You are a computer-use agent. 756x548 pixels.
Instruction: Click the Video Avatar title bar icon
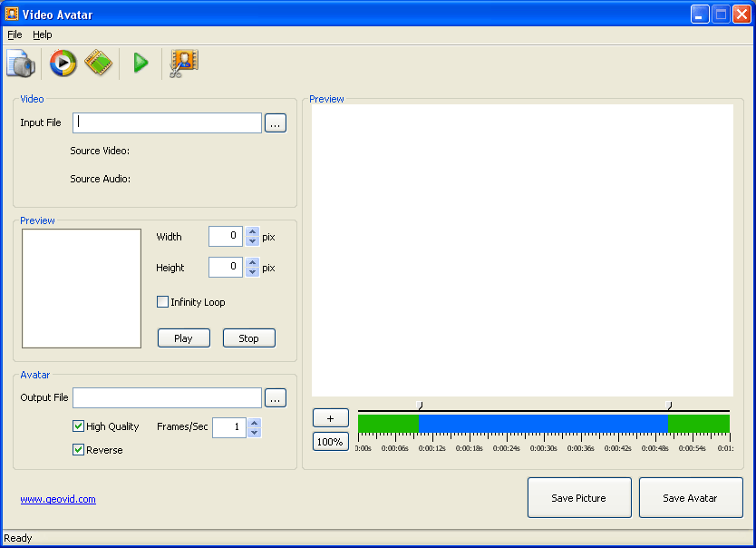[12, 14]
